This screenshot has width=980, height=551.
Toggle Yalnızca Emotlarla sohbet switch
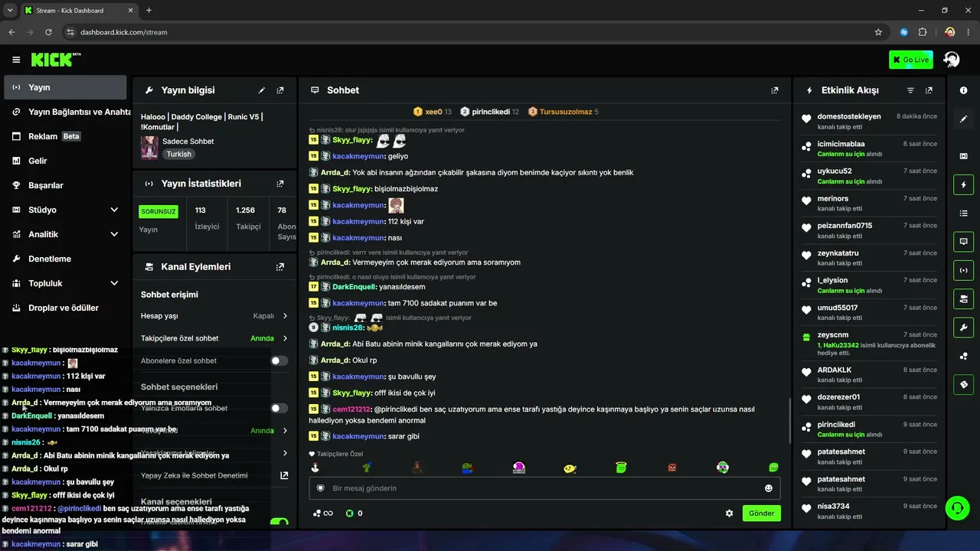(x=279, y=408)
